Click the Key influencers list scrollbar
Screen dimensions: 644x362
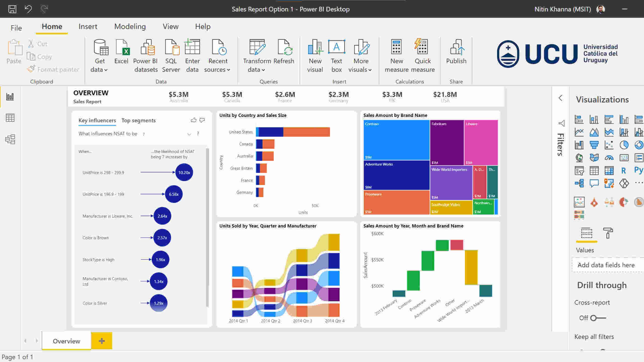(x=207, y=228)
